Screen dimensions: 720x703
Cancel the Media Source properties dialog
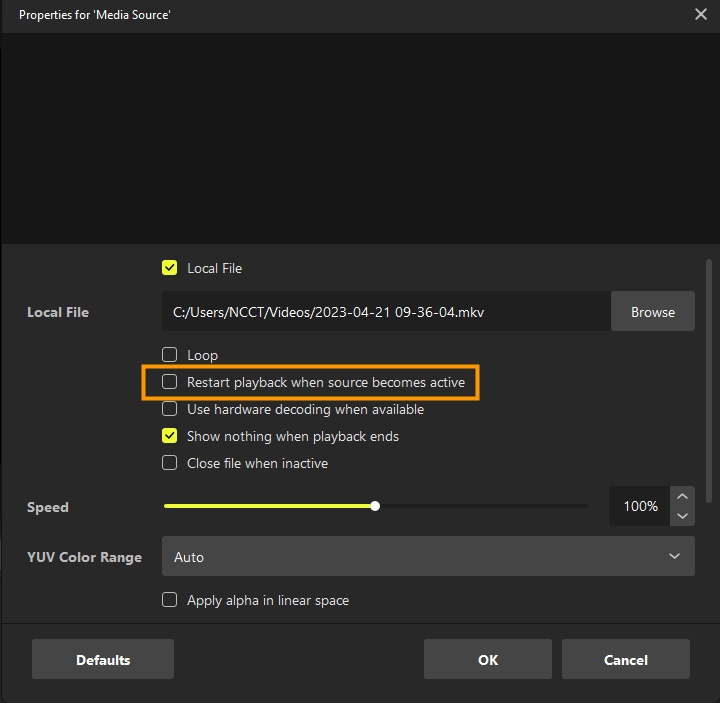point(625,660)
